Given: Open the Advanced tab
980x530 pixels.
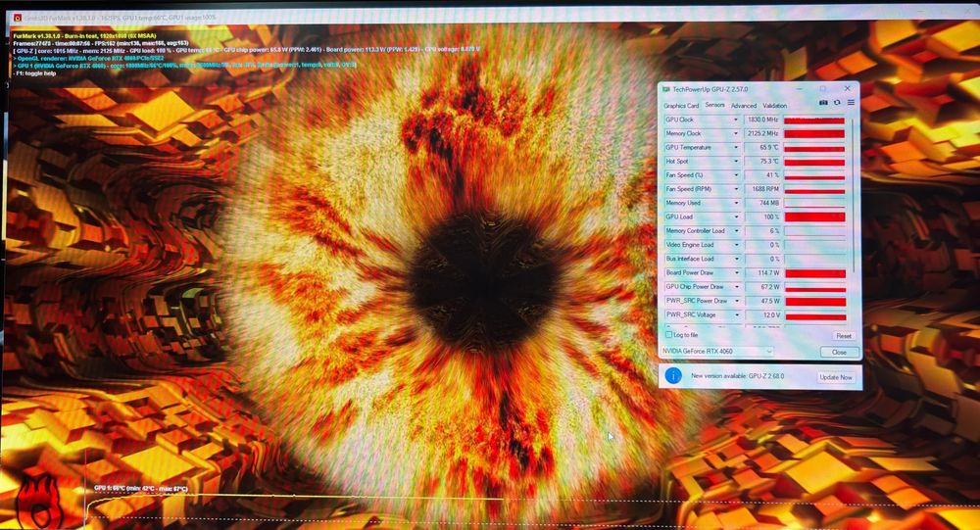Looking at the screenshot, I should (x=744, y=106).
